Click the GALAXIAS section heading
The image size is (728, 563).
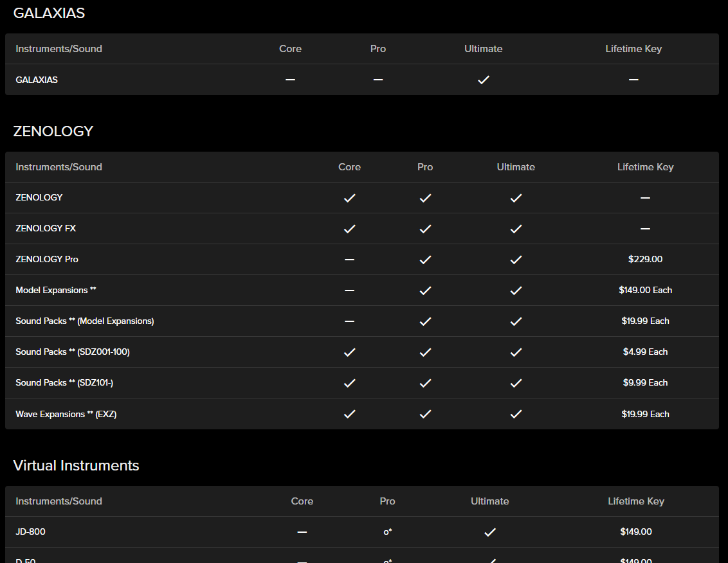click(x=50, y=13)
